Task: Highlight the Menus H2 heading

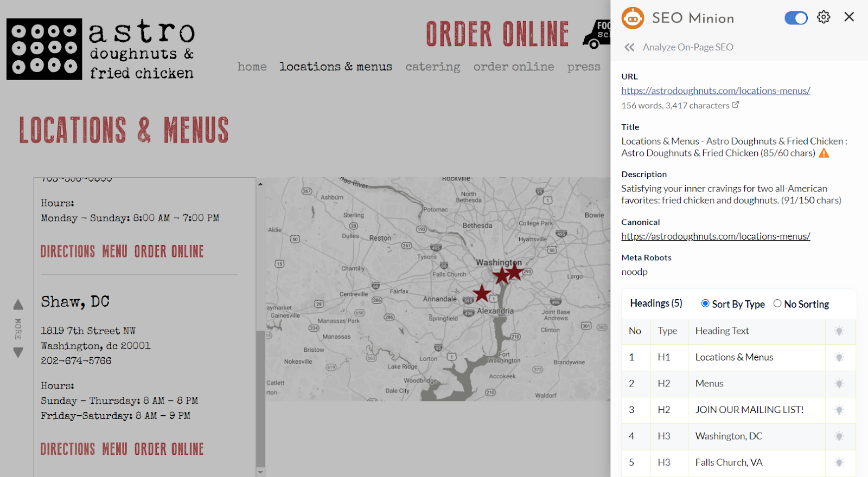Action: click(x=839, y=384)
